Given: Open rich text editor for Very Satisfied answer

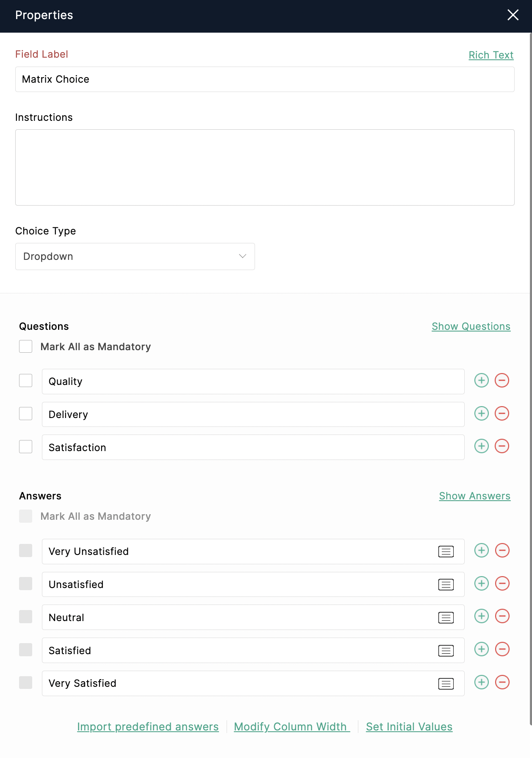Looking at the screenshot, I should [446, 683].
